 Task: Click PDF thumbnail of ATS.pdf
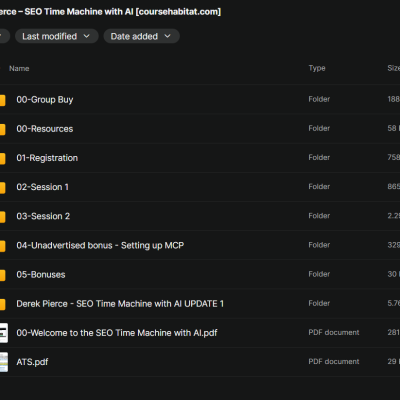tap(4, 362)
